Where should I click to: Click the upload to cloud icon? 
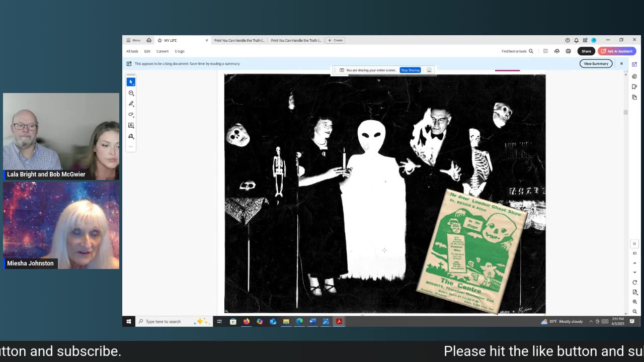pyautogui.click(x=557, y=51)
